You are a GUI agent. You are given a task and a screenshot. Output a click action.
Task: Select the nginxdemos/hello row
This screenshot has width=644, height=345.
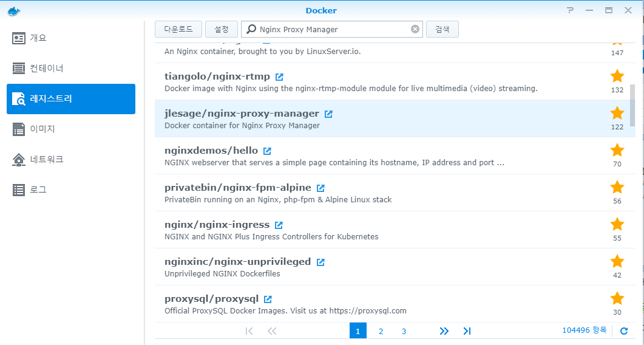tap(395, 155)
